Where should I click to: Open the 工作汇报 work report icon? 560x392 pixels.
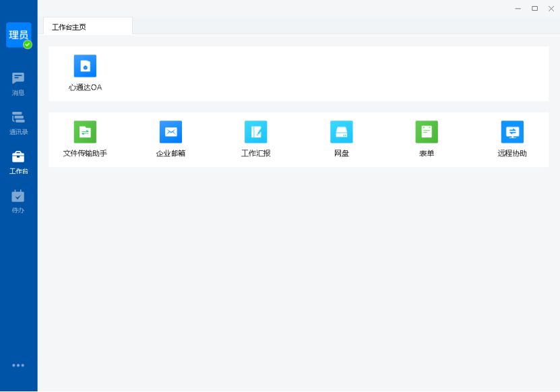(255, 132)
